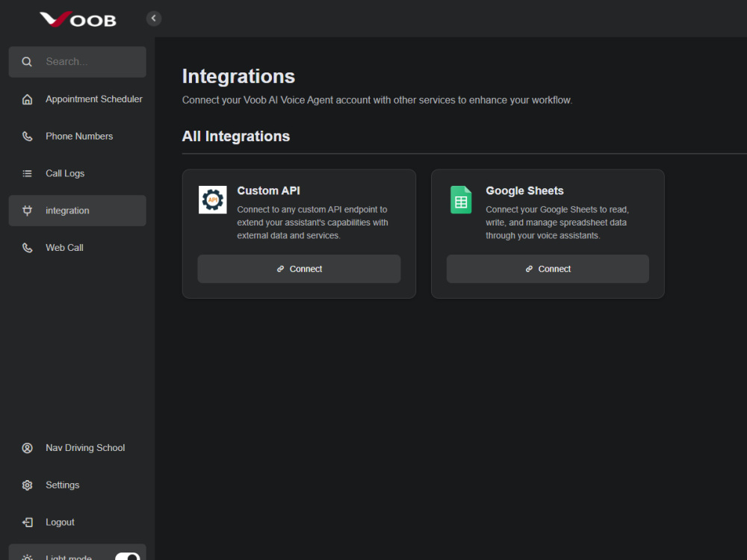Open Appointment Scheduler menu item

(x=77, y=99)
